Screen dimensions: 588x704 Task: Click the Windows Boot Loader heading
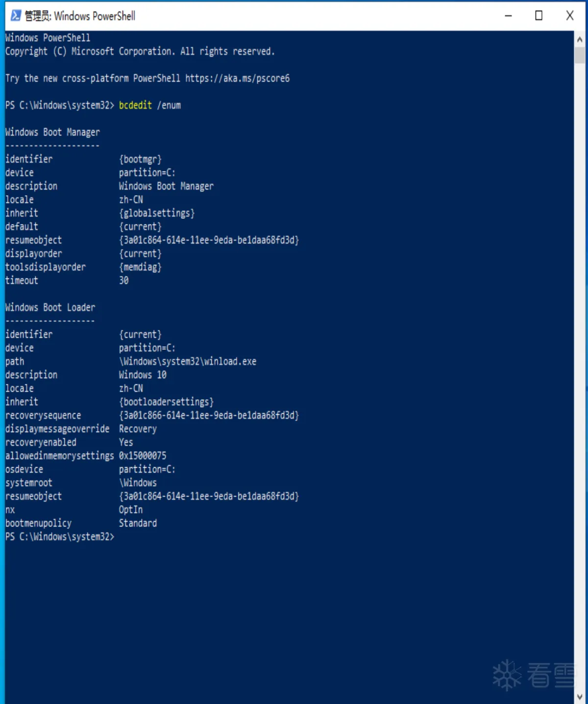tap(50, 307)
